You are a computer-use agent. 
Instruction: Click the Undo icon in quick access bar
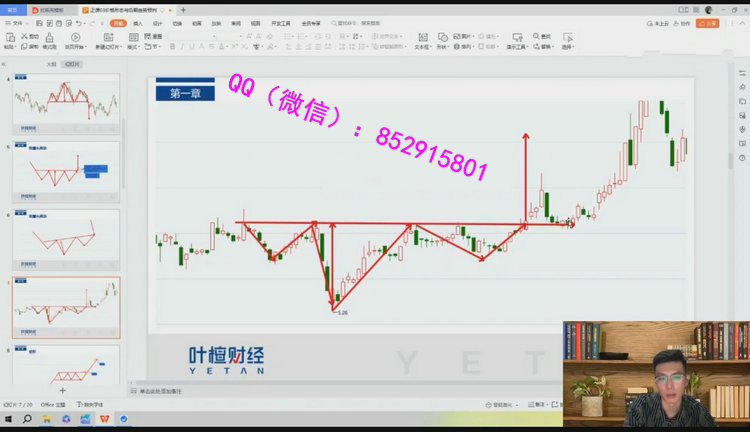click(80, 21)
